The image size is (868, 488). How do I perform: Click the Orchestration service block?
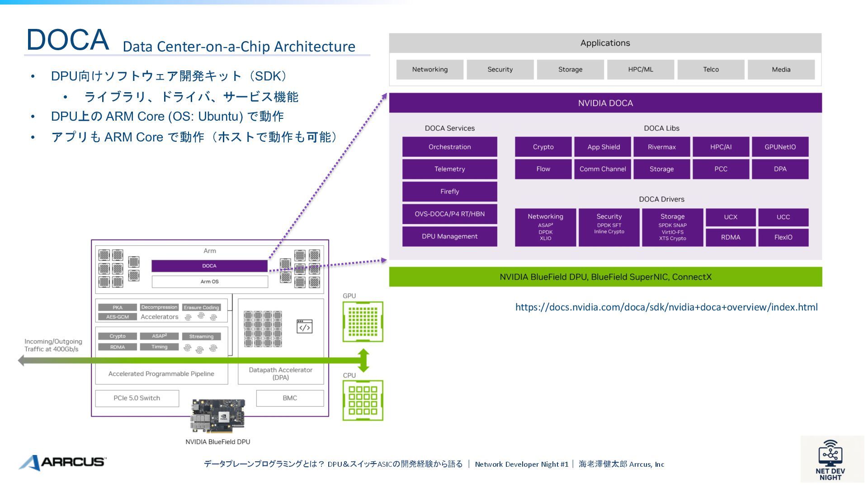[449, 147]
